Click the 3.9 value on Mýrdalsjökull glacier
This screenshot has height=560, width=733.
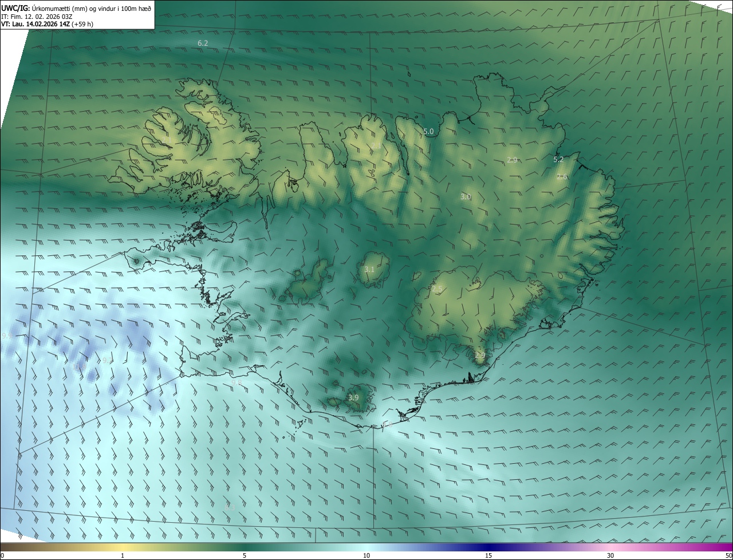pyautogui.click(x=353, y=398)
